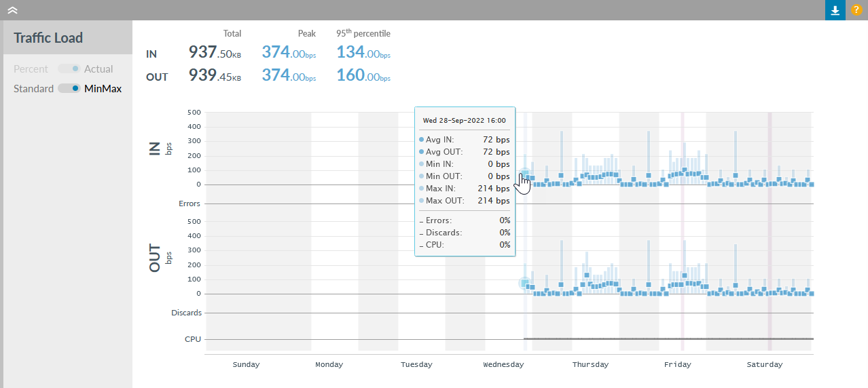Open help via the question mark icon
Screen dimensions: 868x388
tap(856, 10)
